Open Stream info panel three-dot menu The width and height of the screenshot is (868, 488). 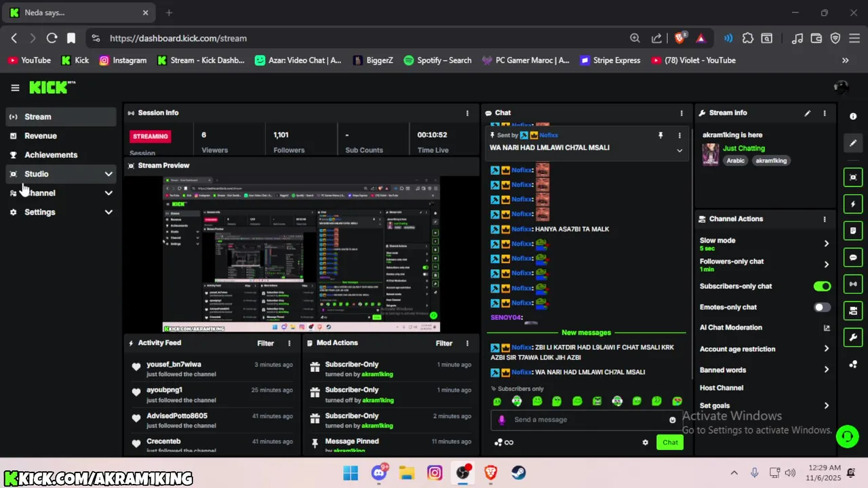825,113
